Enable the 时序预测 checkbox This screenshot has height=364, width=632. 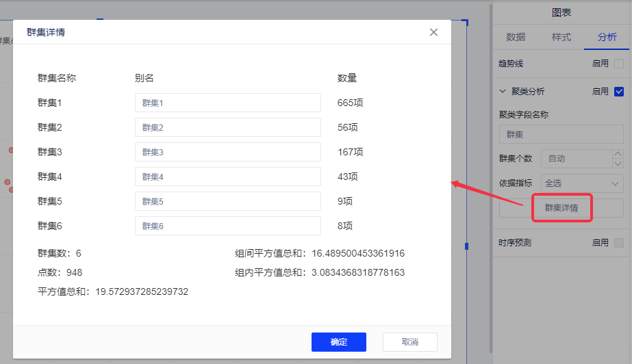[619, 243]
